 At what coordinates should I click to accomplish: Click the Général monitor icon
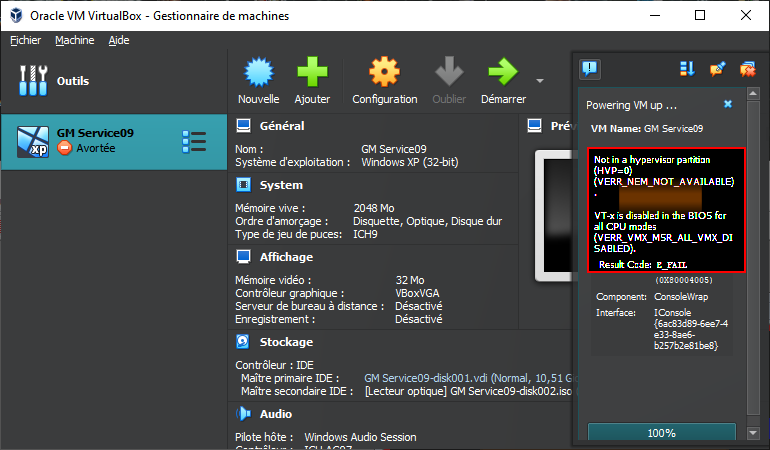pyautogui.click(x=244, y=126)
